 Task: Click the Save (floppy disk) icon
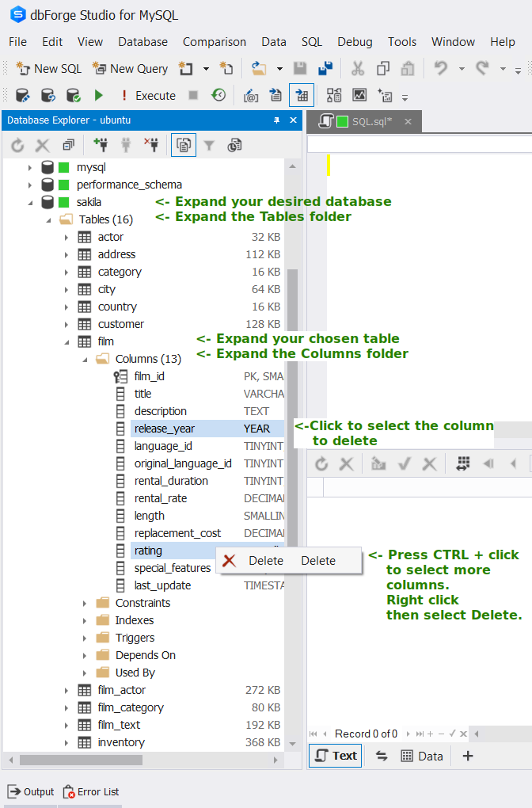(x=300, y=69)
